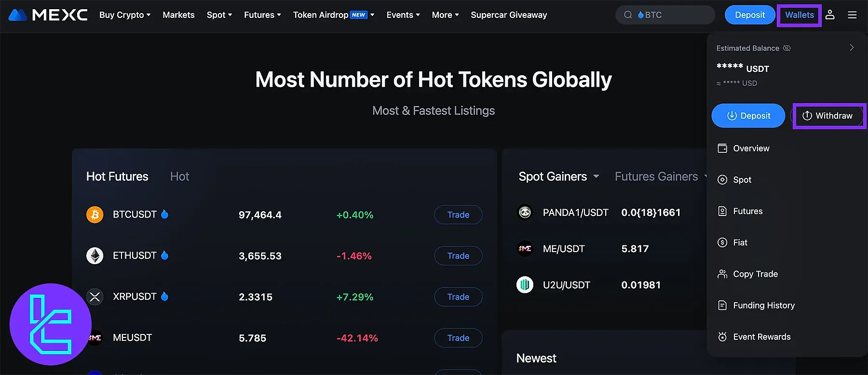Open the Supercar Giveaway link
This screenshot has width=868, height=375.
(509, 15)
